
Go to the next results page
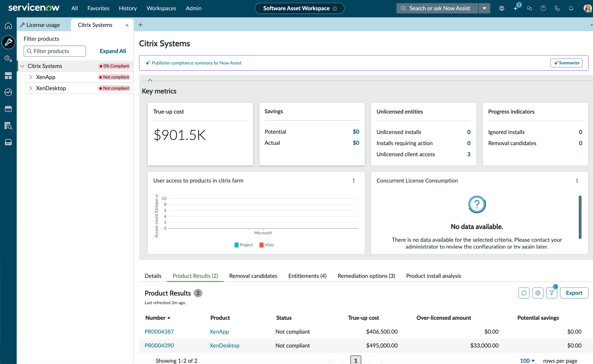pos(368,361)
